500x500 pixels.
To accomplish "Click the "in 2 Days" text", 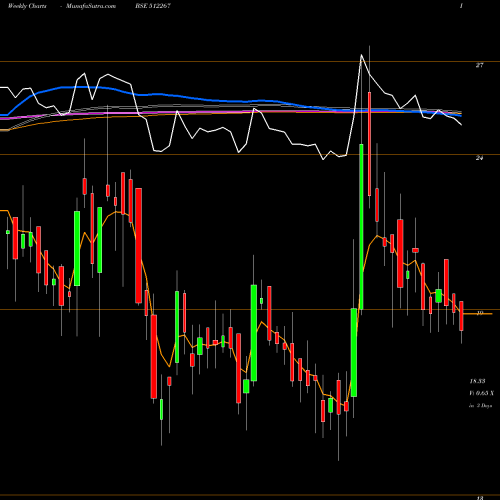I will [x=480, y=406].
